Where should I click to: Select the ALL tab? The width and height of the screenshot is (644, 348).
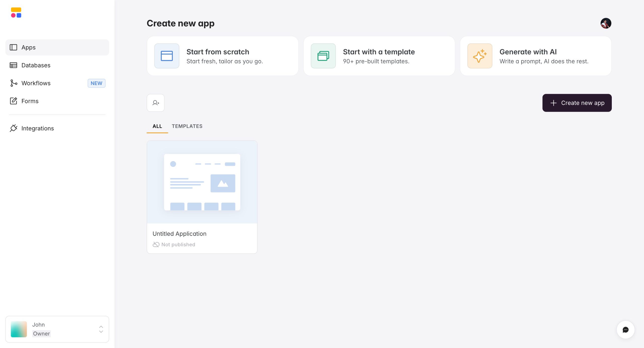coord(157,126)
